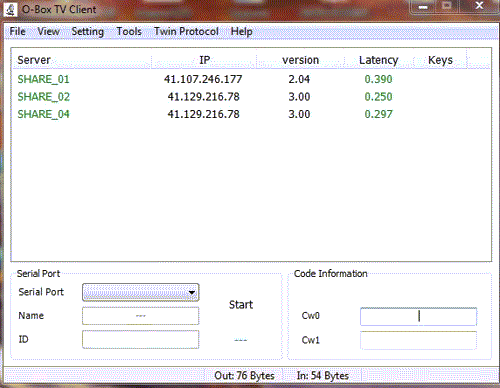The width and height of the screenshot is (500, 388).
Task: Click the Keys column header
Action: (x=440, y=60)
